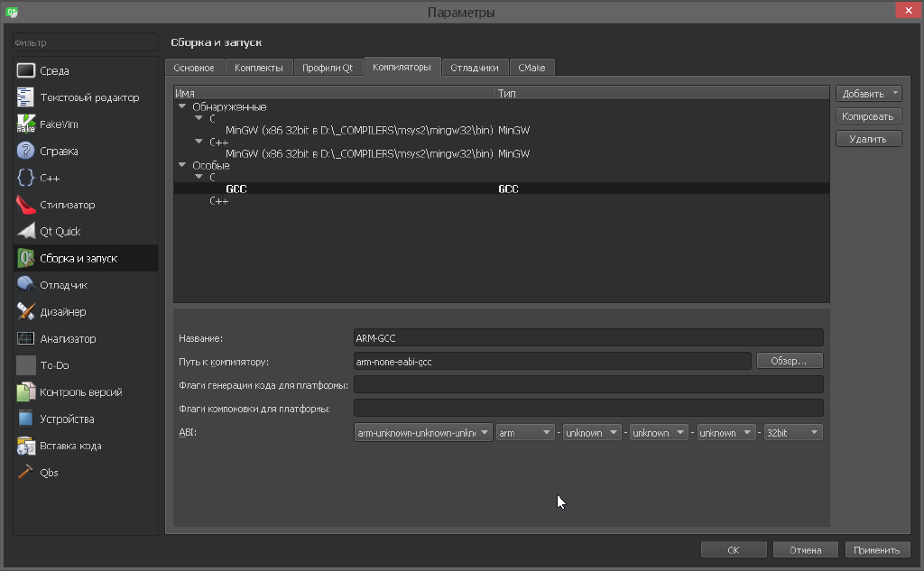Click into the Название field with ARM-GCC

pyautogui.click(x=588, y=338)
